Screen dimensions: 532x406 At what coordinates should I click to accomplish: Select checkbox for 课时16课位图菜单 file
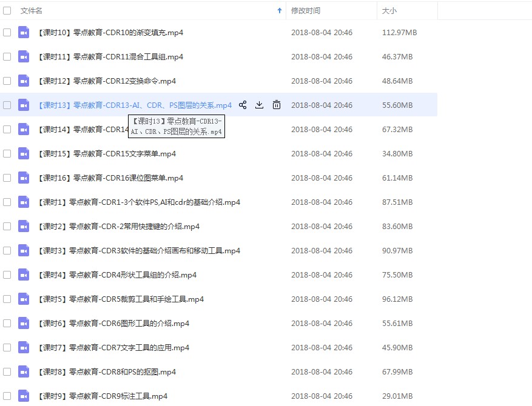pyautogui.click(x=7, y=178)
